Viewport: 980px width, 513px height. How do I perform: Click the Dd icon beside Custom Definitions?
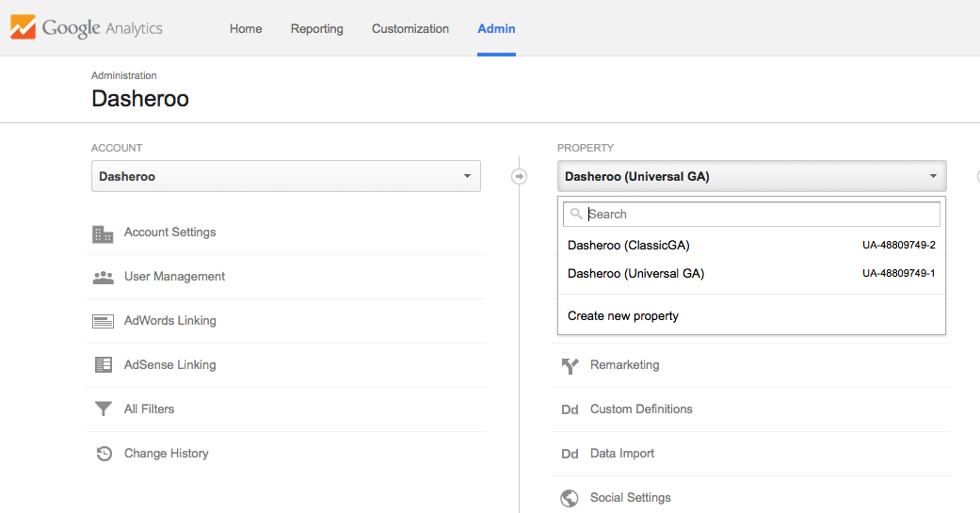(570, 409)
